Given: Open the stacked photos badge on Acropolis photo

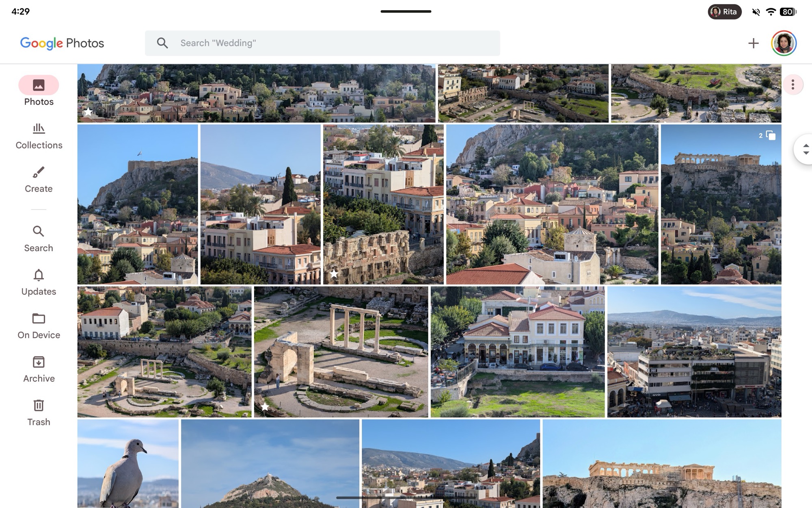Looking at the screenshot, I should 767,135.
